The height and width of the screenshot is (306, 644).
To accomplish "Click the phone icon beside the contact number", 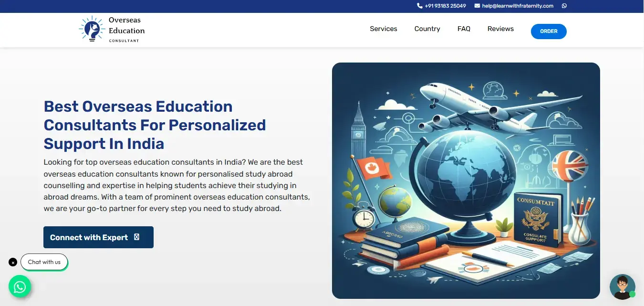I will click(419, 5).
